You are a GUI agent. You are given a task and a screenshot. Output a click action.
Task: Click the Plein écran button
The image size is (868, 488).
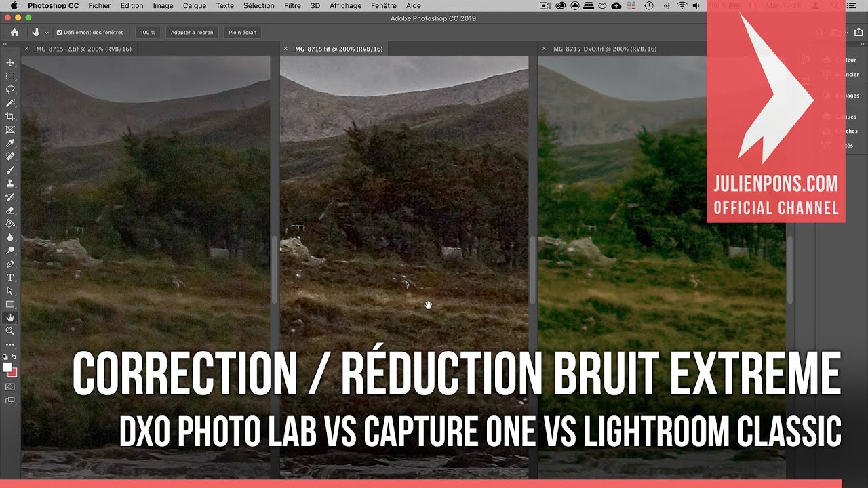(242, 32)
